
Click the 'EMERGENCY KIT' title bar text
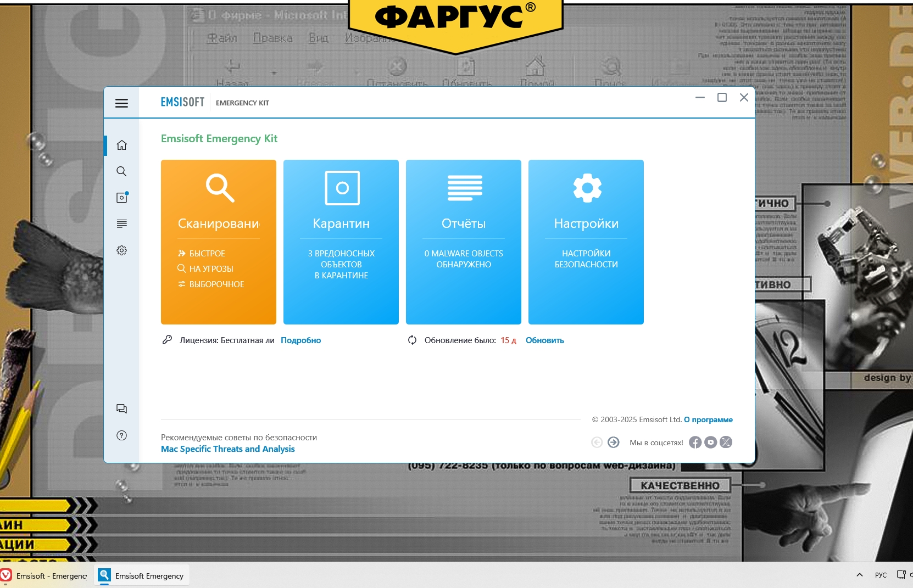(x=243, y=103)
